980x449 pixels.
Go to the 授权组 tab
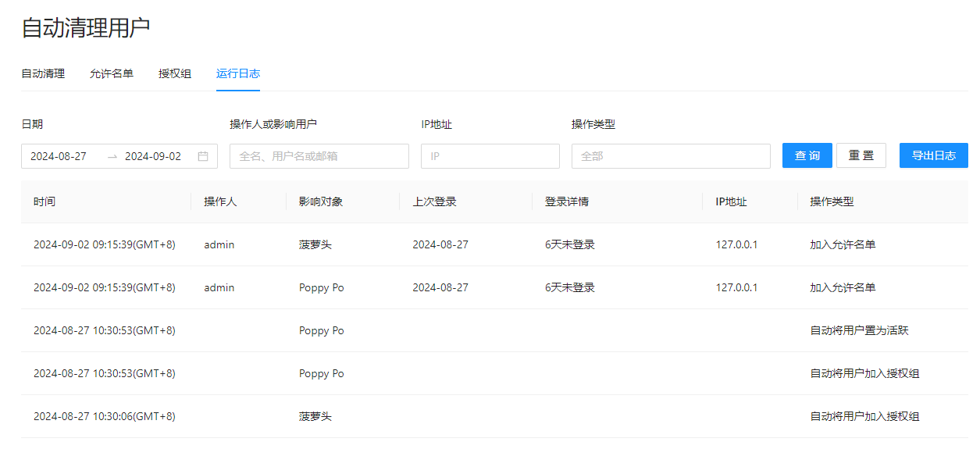tap(175, 73)
